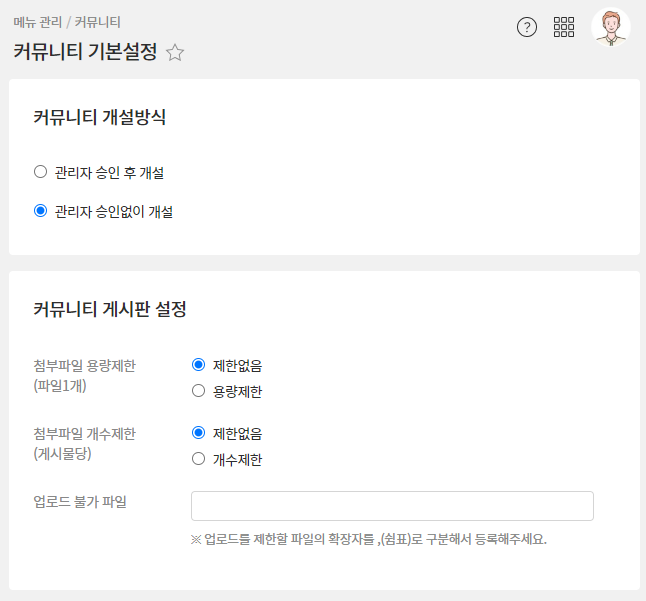Click the favorite star next to page title
Image resolution: width=646 pixels, height=601 pixels.
[175, 53]
